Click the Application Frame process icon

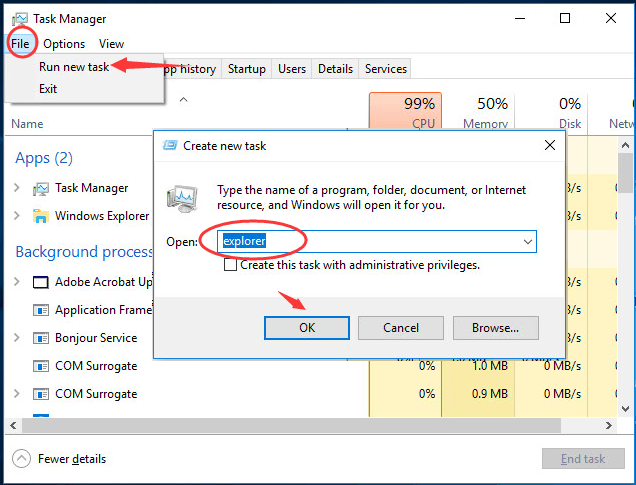[41, 310]
